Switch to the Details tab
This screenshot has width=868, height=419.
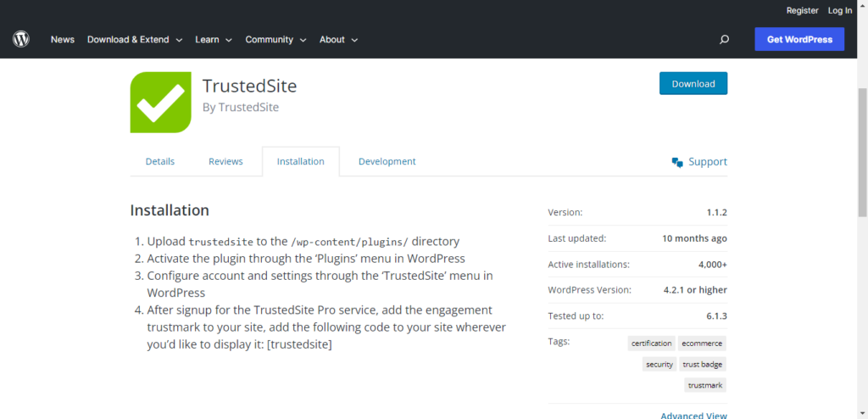coord(160,161)
